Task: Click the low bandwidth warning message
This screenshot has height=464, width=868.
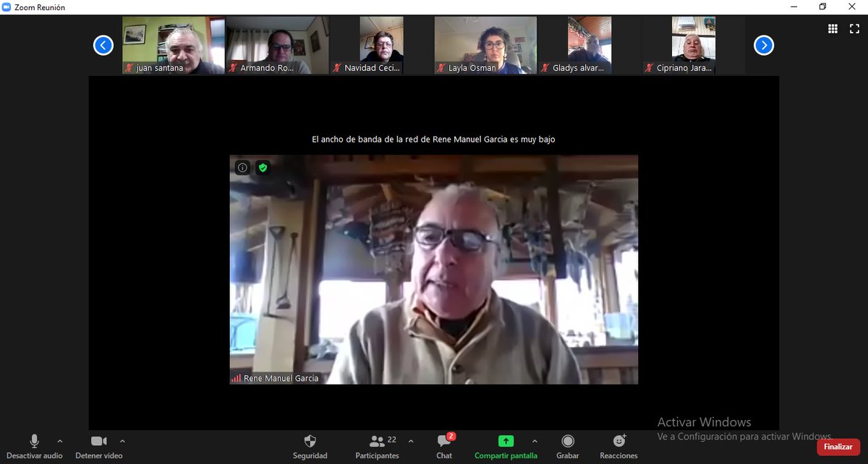Action: click(433, 139)
